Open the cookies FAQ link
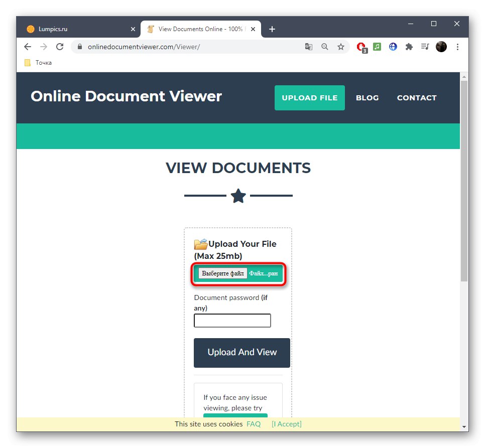Image resolution: width=485 pixels, height=448 pixels. click(x=254, y=424)
